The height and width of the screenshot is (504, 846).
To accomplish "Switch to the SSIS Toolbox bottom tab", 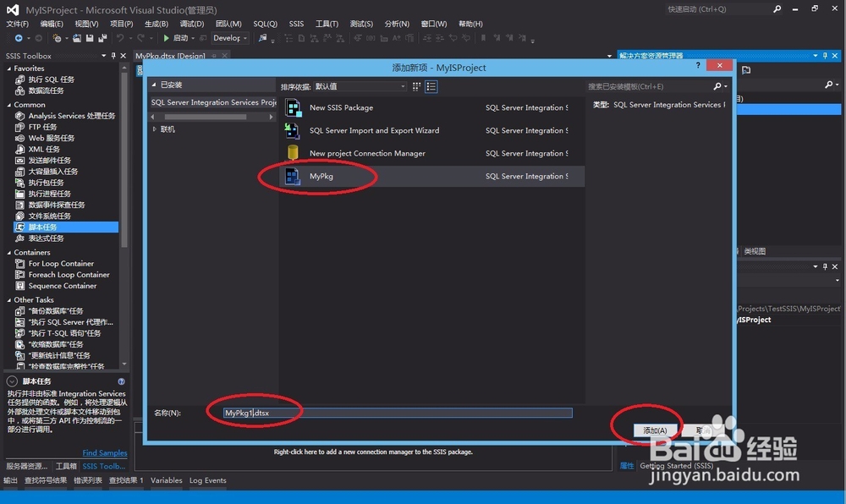I will (103, 466).
